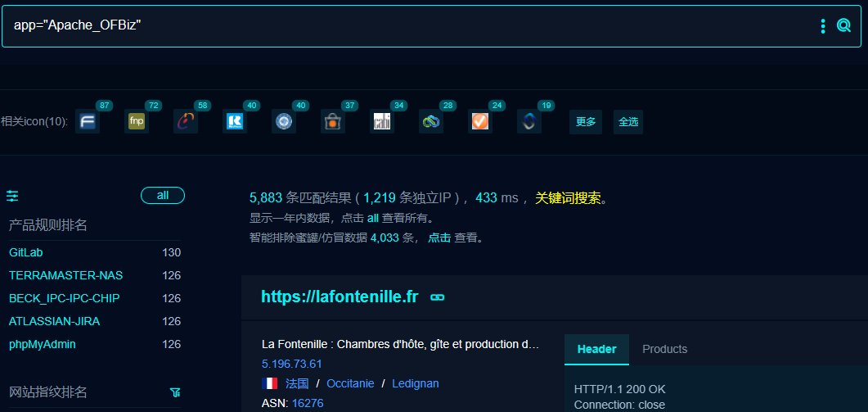Screen dimensions: 868x412
Task: Filter by BECK_IPC-IPC-CHIP product
Action: pyautogui.click(x=64, y=298)
